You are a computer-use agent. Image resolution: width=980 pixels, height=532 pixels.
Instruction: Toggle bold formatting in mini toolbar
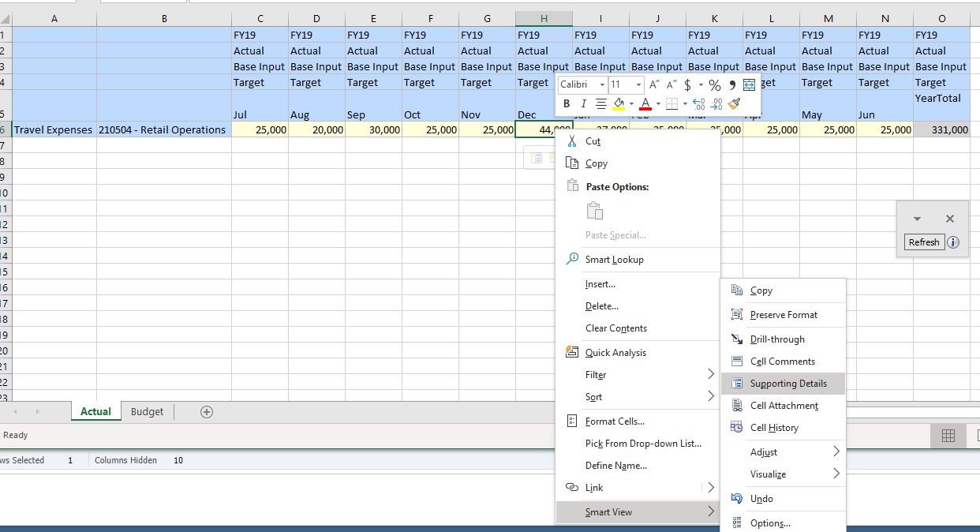[x=567, y=103]
